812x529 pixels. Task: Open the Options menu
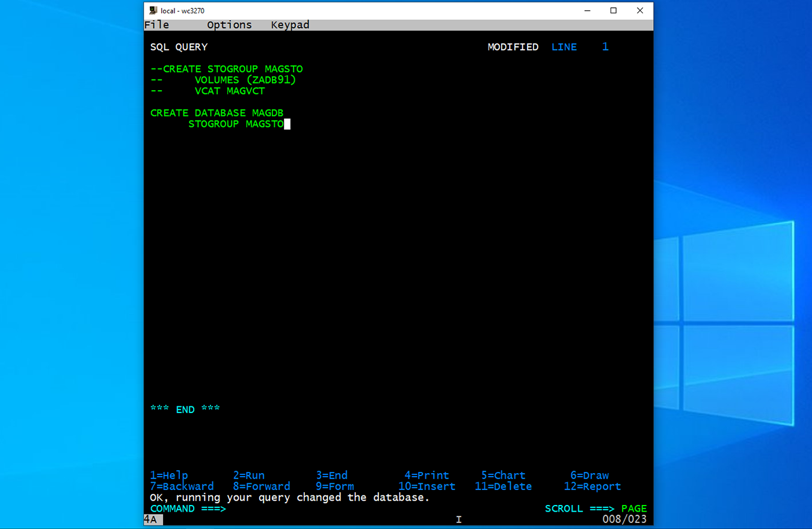tap(229, 25)
